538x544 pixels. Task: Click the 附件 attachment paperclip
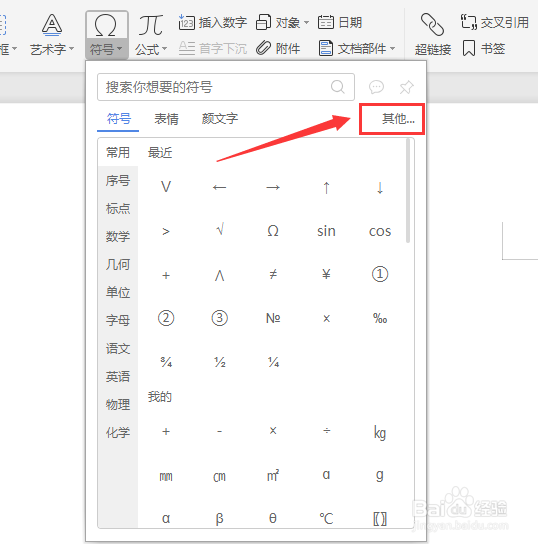tap(278, 48)
